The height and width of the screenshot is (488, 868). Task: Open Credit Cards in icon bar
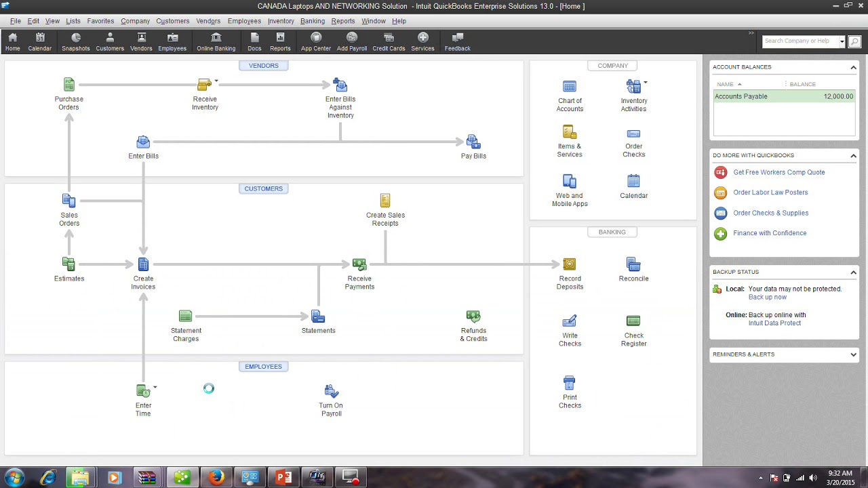pos(389,42)
